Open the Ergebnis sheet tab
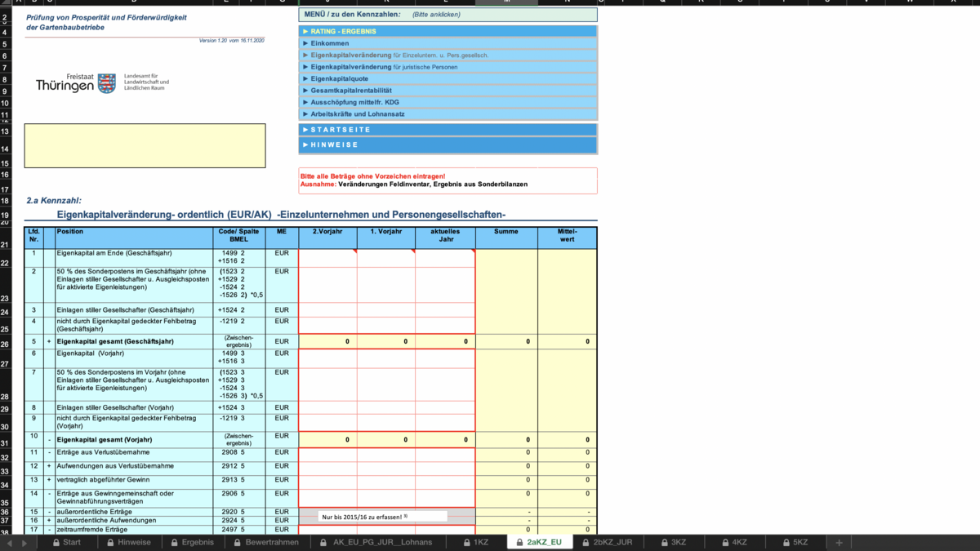 pyautogui.click(x=192, y=542)
